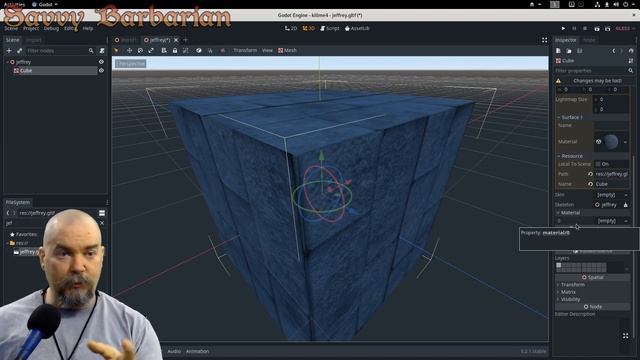Clear the FileSystem search text with the X
Image resolution: width=640 pixels, height=360 pixels.
click(102, 223)
